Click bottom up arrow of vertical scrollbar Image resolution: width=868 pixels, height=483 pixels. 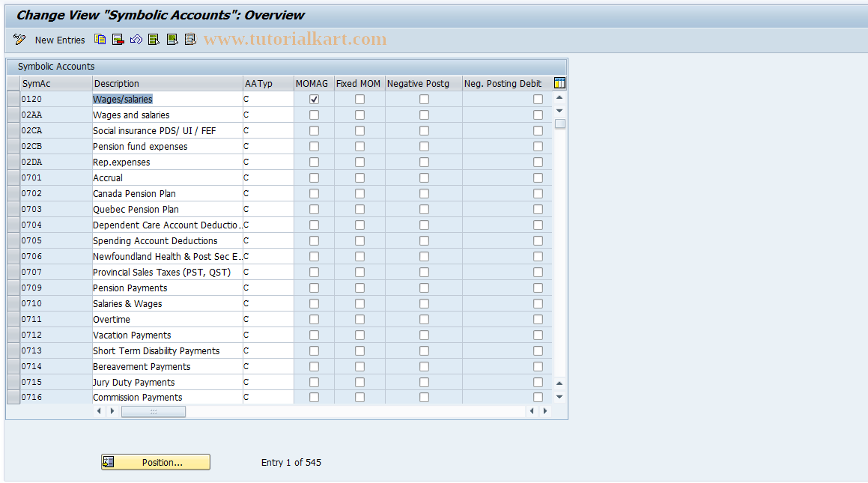[x=559, y=383]
